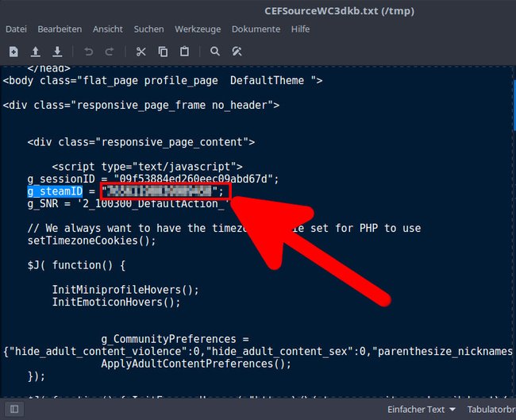Open find and replace icon
516x420 pixels.
point(237,52)
